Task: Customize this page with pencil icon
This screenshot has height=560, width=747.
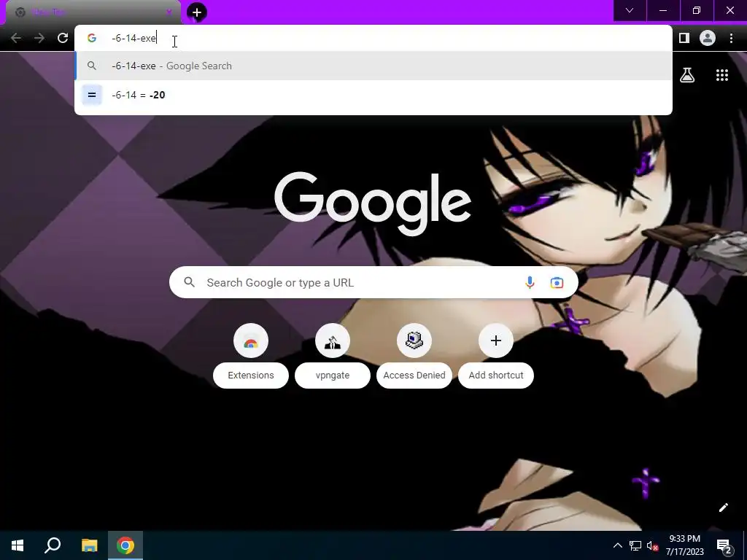Action: [x=723, y=507]
